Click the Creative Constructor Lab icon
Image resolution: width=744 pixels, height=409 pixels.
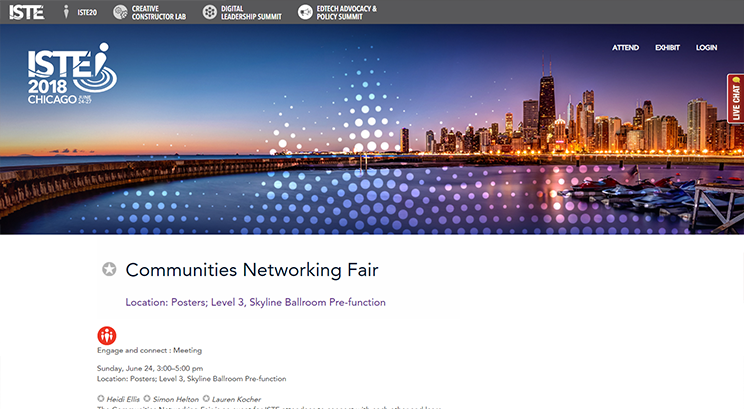tap(120, 12)
